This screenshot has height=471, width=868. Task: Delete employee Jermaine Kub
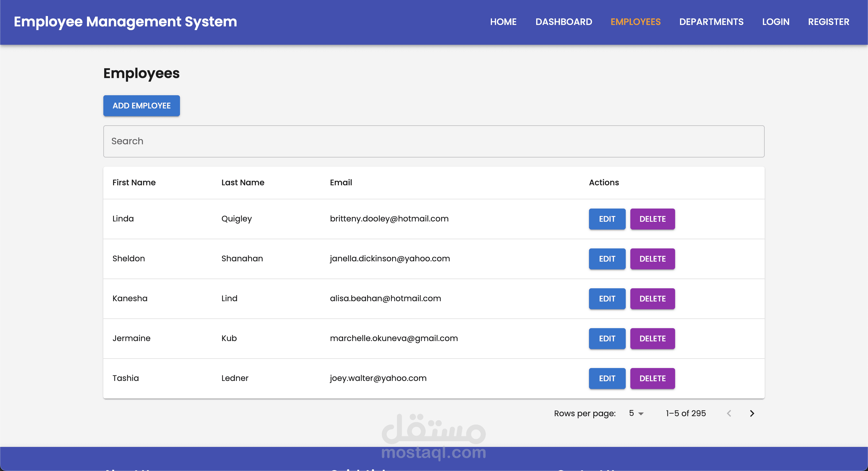652,339
